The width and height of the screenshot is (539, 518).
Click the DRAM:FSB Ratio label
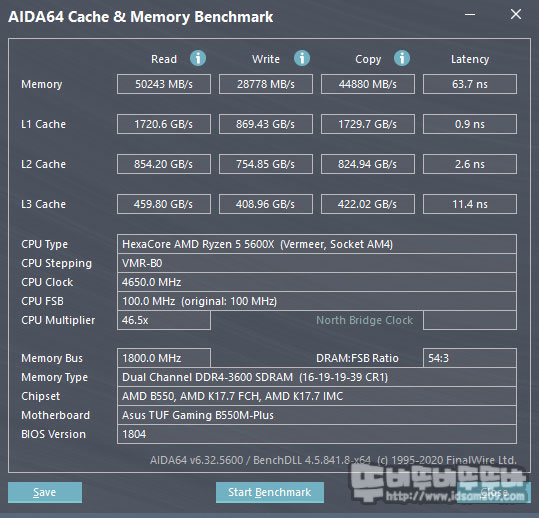[357, 358]
